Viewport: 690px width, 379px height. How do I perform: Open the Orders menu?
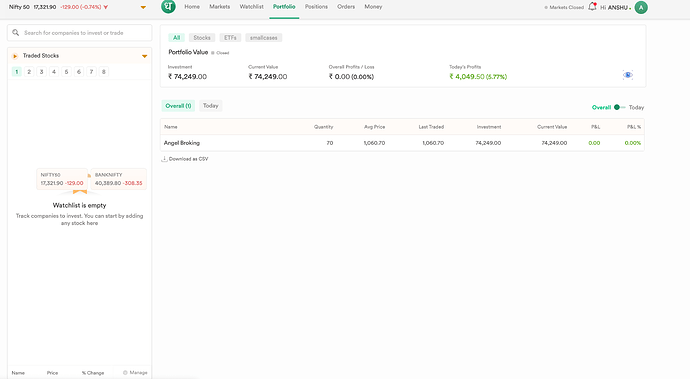(346, 7)
